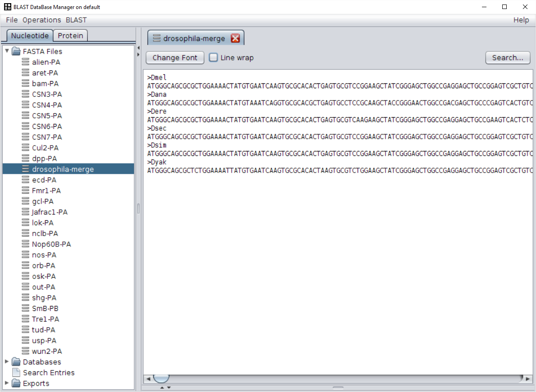Enable the Line wrap checkbox
The height and width of the screenshot is (392, 536).
click(x=213, y=58)
